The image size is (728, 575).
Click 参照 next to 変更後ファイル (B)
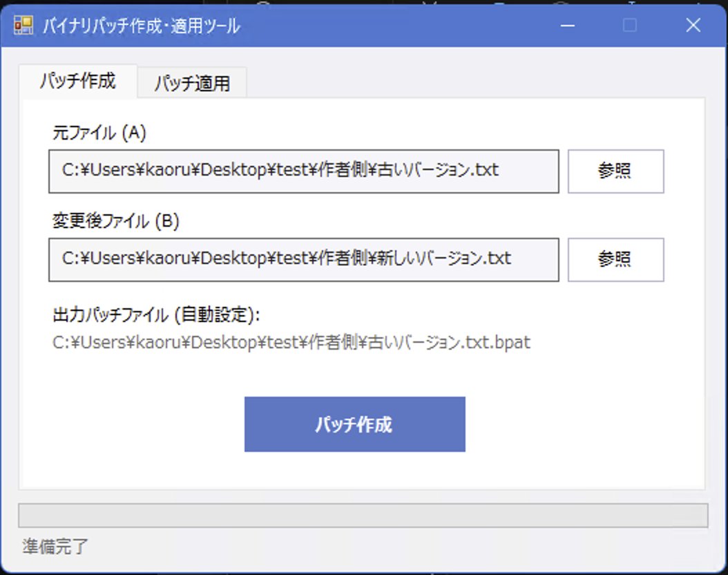pyautogui.click(x=615, y=259)
